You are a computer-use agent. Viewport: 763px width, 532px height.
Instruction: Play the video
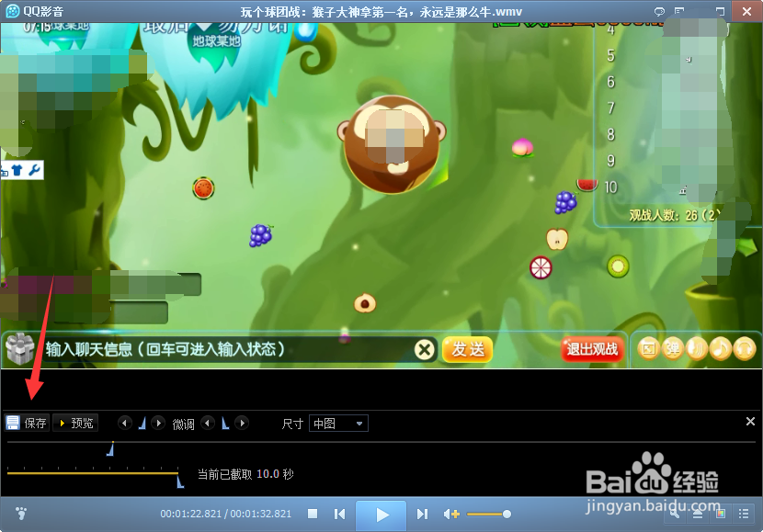pyautogui.click(x=381, y=515)
